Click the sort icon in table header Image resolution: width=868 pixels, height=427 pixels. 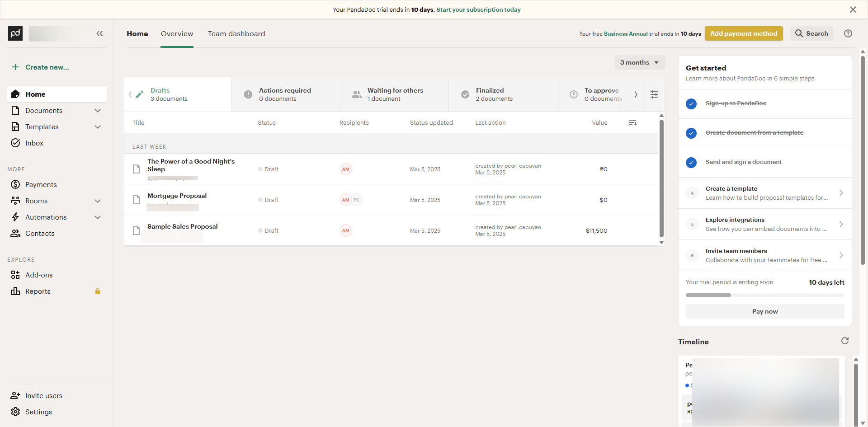point(632,123)
